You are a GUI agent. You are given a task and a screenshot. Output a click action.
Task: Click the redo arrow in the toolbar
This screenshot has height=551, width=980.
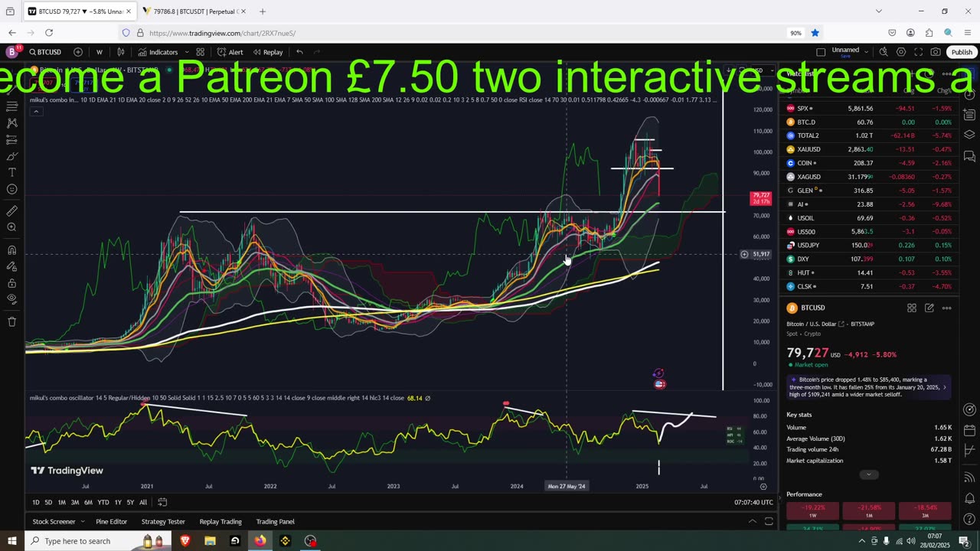click(317, 52)
